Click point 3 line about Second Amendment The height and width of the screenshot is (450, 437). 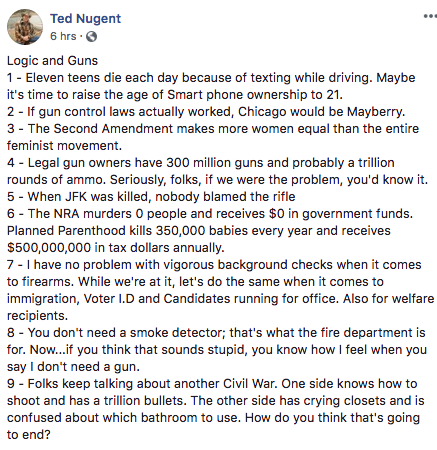[213, 129]
